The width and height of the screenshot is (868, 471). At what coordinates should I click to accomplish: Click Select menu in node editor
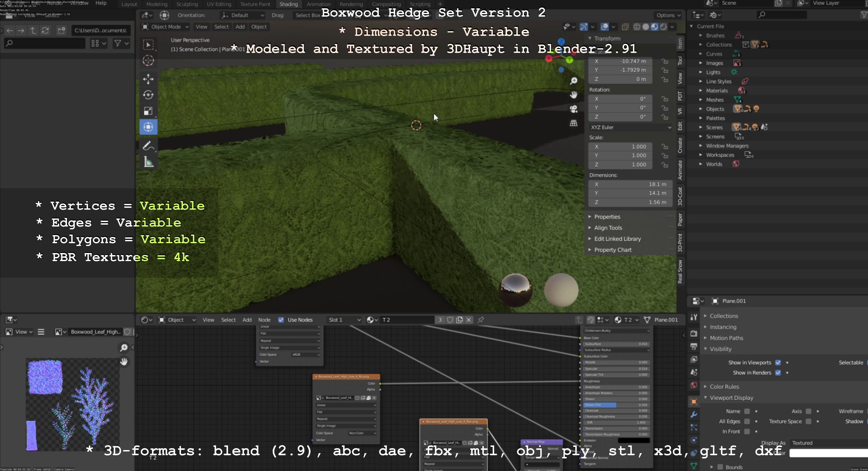coord(228,320)
